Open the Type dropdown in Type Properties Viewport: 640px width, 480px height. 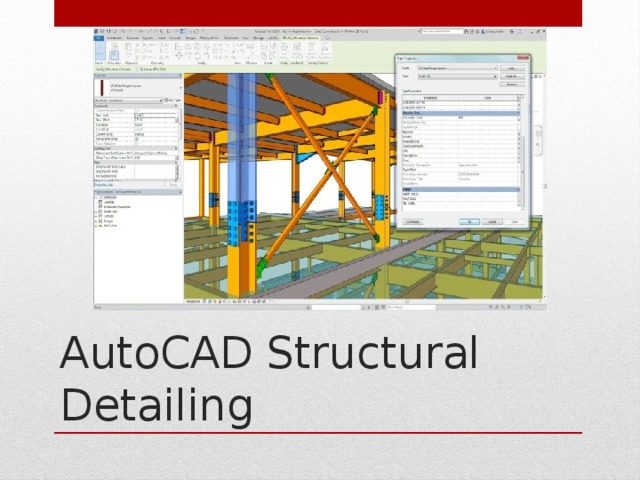(x=457, y=76)
